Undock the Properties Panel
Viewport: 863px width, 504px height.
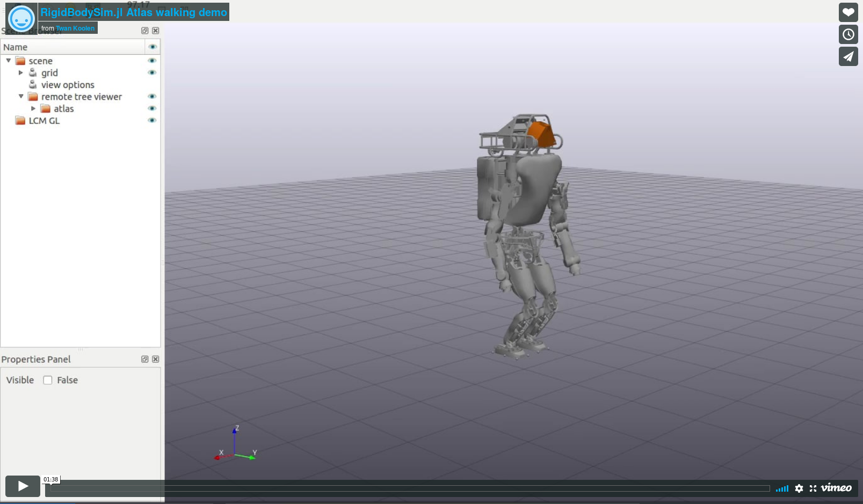click(144, 359)
